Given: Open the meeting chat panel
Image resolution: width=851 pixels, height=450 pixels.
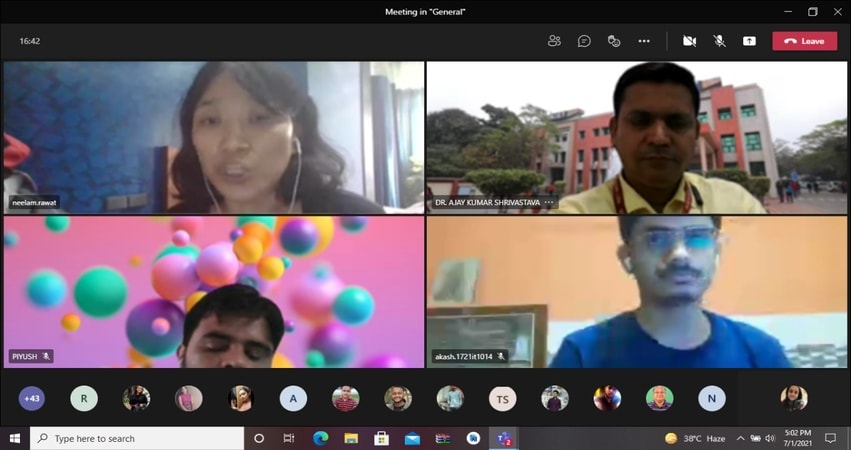Looking at the screenshot, I should click(584, 41).
